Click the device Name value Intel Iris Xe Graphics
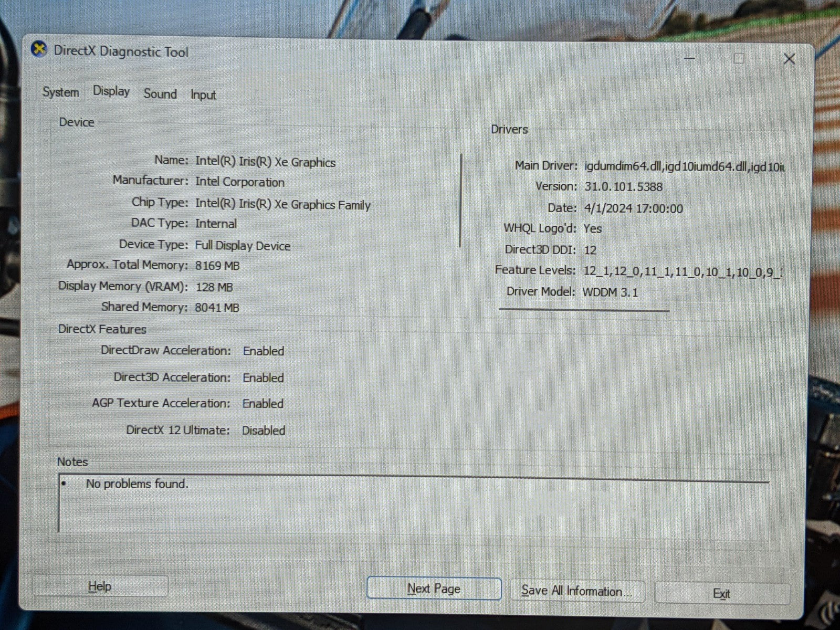The image size is (840, 630). pyautogui.click(x=265, y=162)
